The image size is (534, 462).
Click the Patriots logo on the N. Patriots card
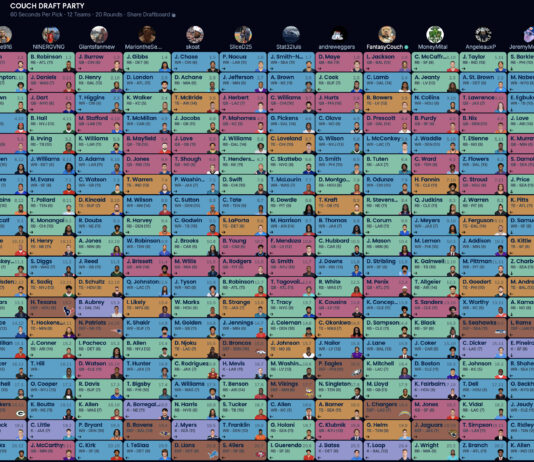coord(116,331)
